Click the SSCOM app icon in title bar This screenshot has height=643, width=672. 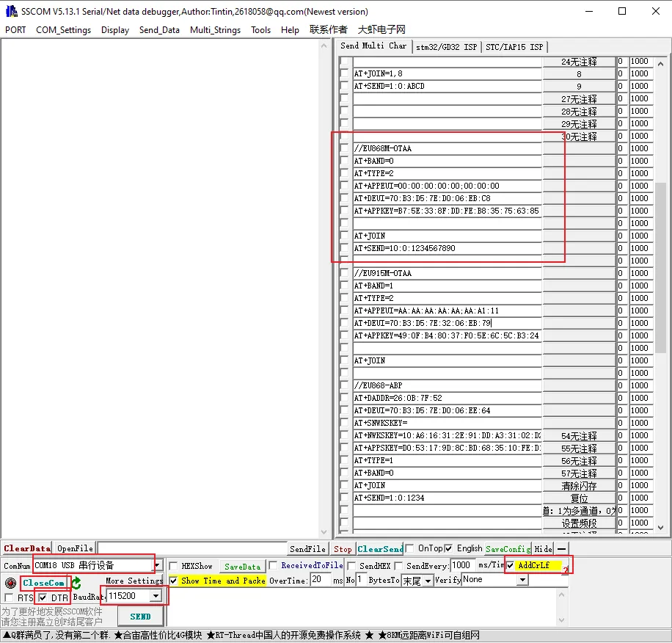(x=11, y=11)
